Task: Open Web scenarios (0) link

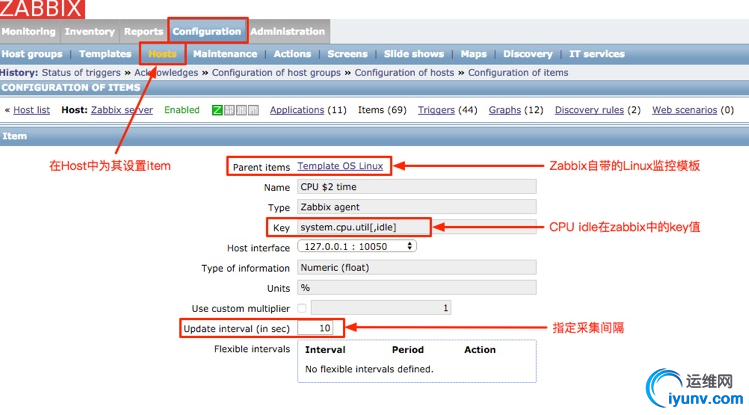Action: (x=685, y=110)
